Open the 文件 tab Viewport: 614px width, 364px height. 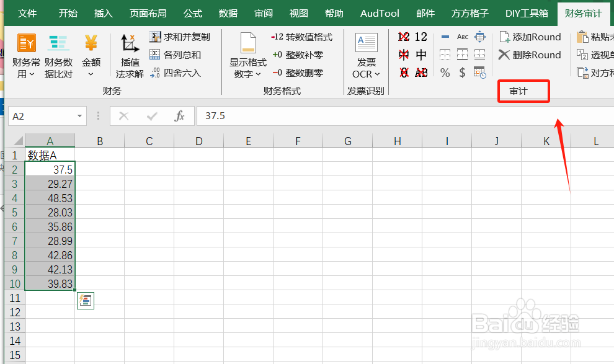pyautogui.click(x=27, y=13)
